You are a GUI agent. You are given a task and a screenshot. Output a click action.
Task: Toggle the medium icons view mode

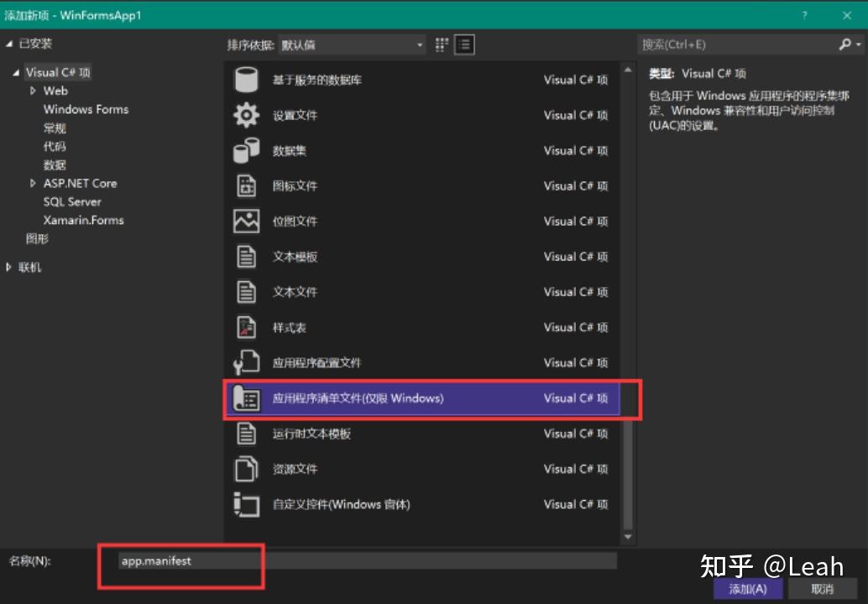(440, 44)
